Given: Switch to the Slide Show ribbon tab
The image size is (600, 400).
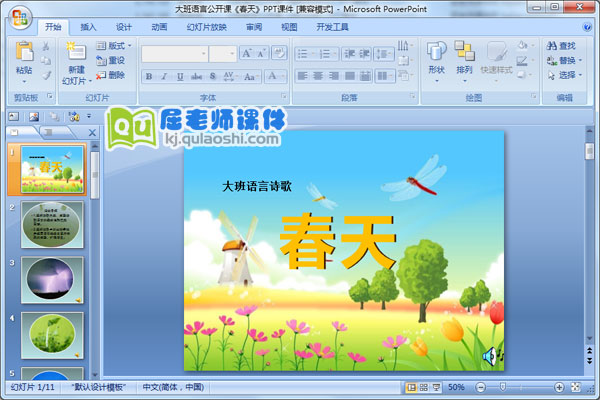Looking at the screenshot, I should coord(207,27).
